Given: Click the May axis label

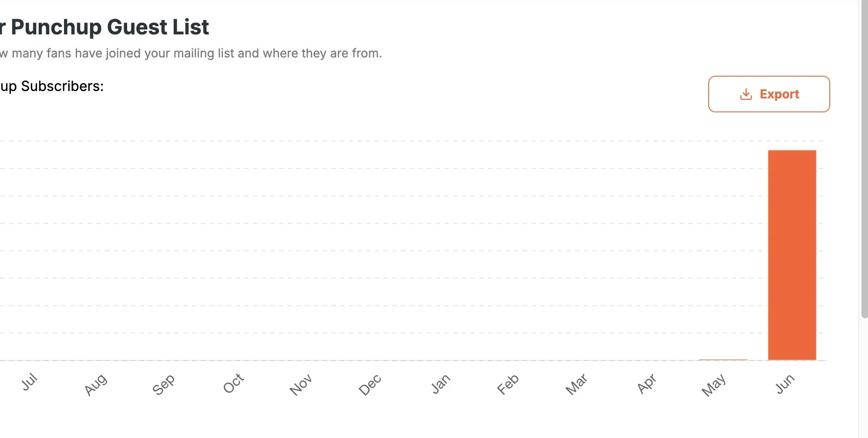Looking at the screenshot, I should click(x=714, y=385).
